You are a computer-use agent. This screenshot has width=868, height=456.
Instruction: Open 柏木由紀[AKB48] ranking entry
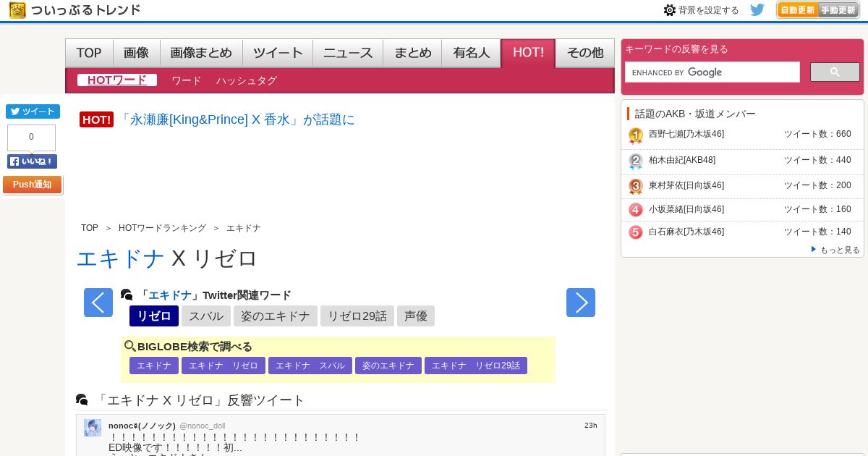point(682,160)
